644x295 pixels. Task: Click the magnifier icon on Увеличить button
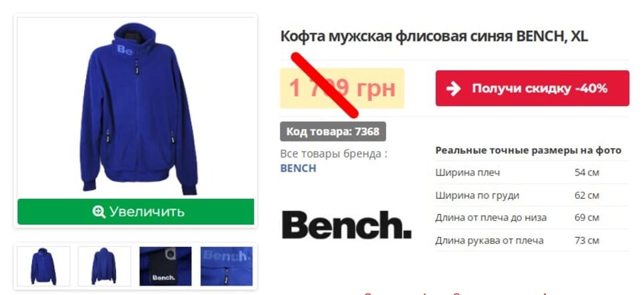pyautogui.click(x=99, y=212)
